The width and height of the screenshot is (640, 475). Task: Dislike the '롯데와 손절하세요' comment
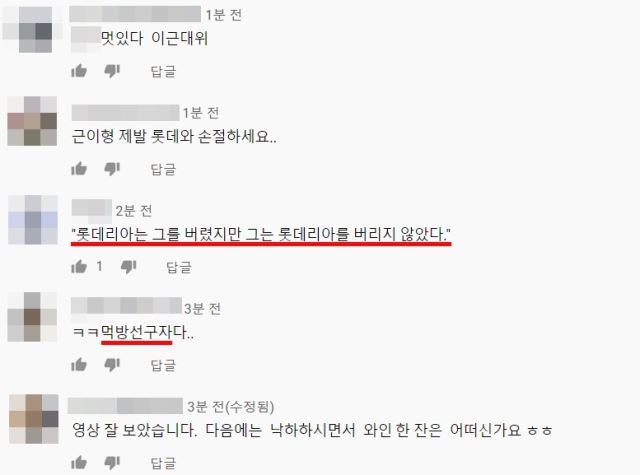(112, 169)
